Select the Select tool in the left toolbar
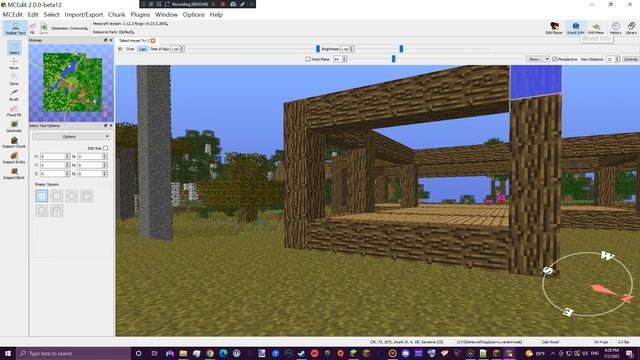Image resolution: width=640 pixels, height=360 pixels. pos(14,47)
